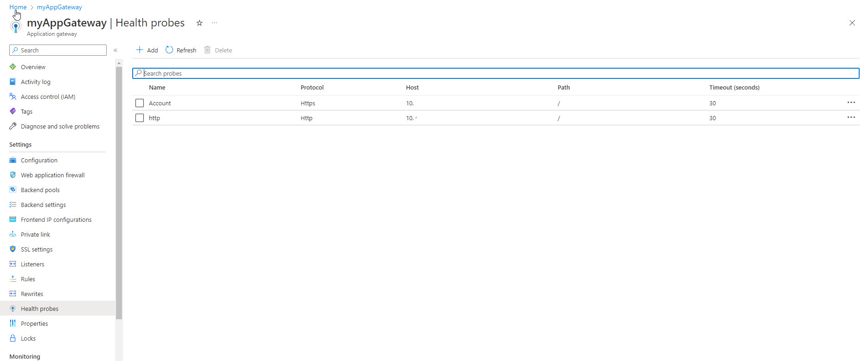Click the Listeners icon

point(13,264)
